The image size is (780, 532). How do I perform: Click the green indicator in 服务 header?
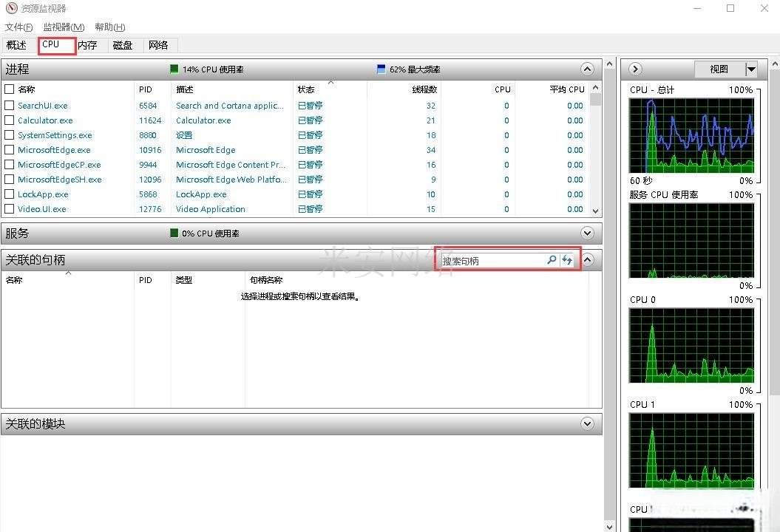[x=174, y=233]
